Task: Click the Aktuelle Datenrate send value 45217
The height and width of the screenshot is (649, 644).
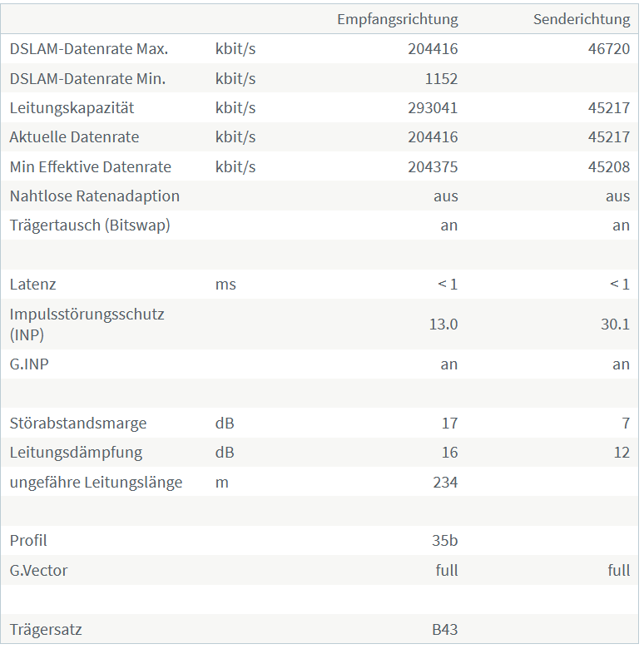Action: tap(609, 137)
